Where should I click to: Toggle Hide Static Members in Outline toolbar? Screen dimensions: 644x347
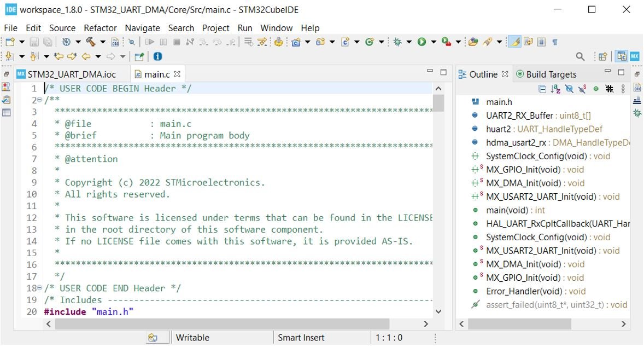click(x=582, y=89)
